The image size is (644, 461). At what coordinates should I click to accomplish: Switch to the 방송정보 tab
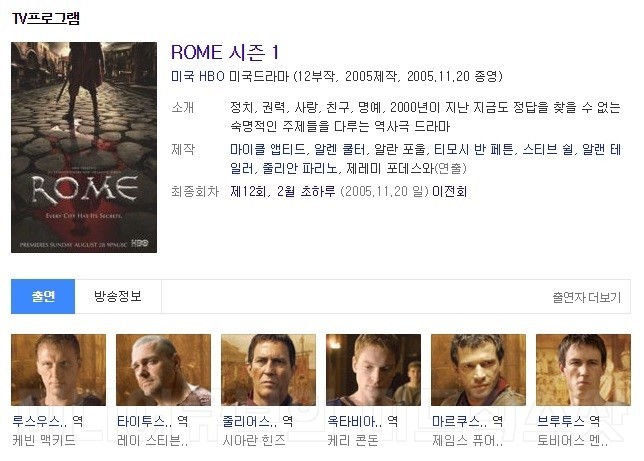click(118, 296)
